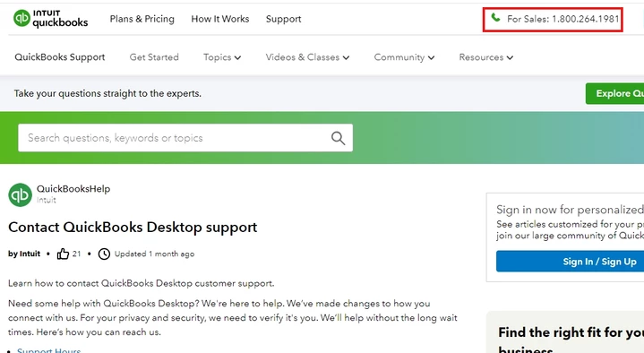Click Sign In / Sign Up button
The height and width of the screenshot is (353, 644).
point(570,262)
